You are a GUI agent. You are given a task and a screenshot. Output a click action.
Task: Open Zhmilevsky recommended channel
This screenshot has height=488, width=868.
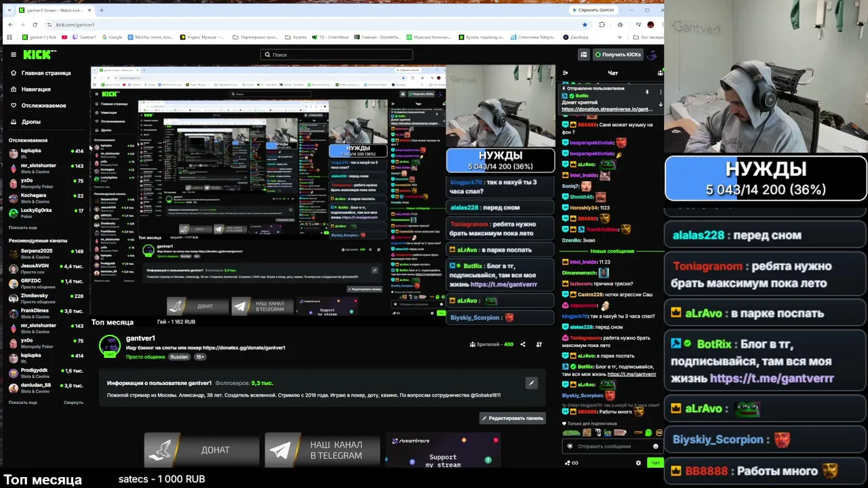(x=45, y=298)
